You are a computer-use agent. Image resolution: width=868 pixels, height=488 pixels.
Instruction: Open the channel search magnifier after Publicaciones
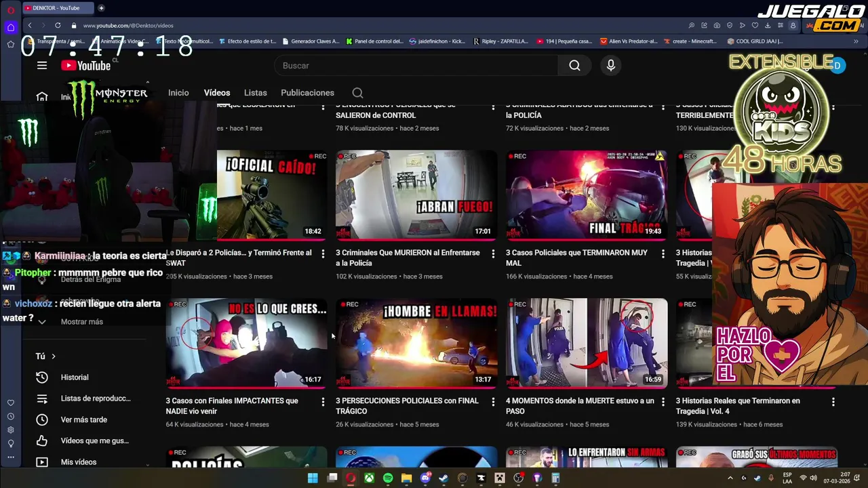tap(357, 93)
